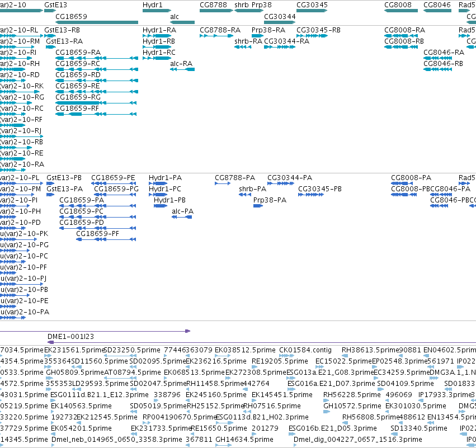The image size is (476, 448).
Task: Select the Hydr1 gene label
Action: tap(152, 5)
